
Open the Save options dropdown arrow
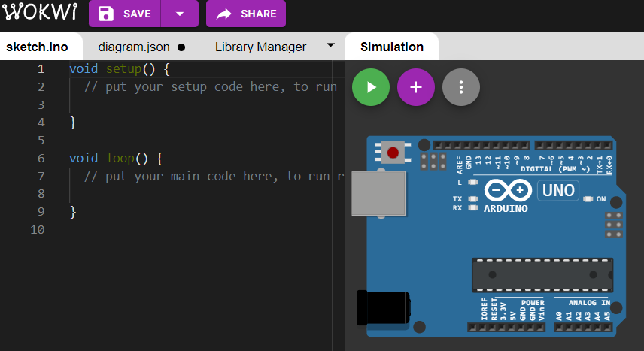tap(180, 14)
